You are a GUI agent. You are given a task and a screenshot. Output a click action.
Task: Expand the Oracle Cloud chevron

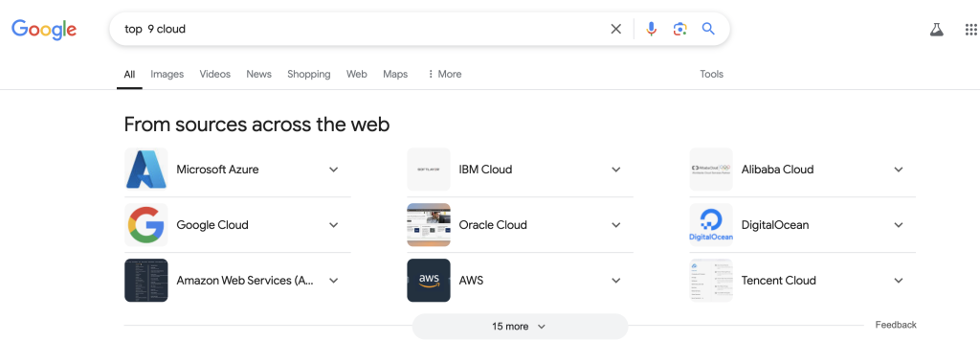pos(616,225)
